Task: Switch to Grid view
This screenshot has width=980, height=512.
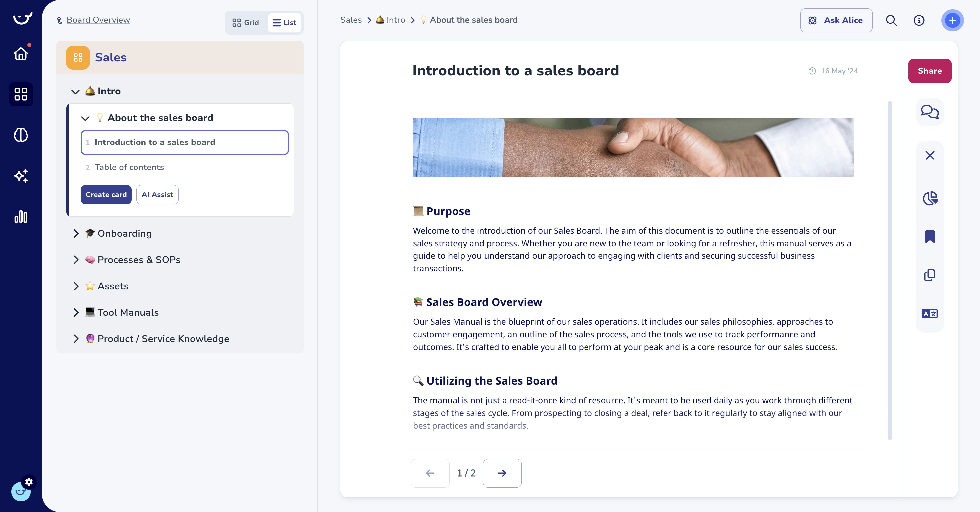Action: click(x=245, y=22)
